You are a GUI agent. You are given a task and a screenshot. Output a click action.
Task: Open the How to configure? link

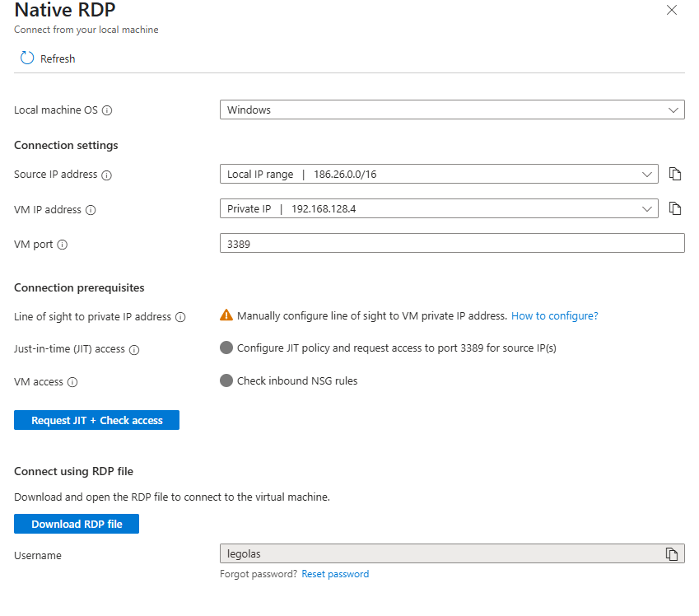pyautogui.click(x=554, y=315)
